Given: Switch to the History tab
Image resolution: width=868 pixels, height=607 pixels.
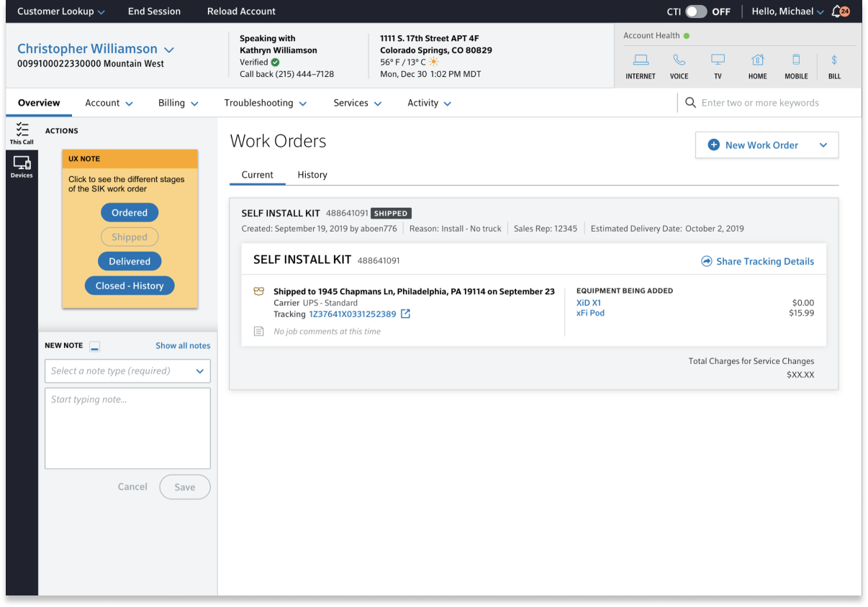Looking at the screenshot, I should [312, 175].
